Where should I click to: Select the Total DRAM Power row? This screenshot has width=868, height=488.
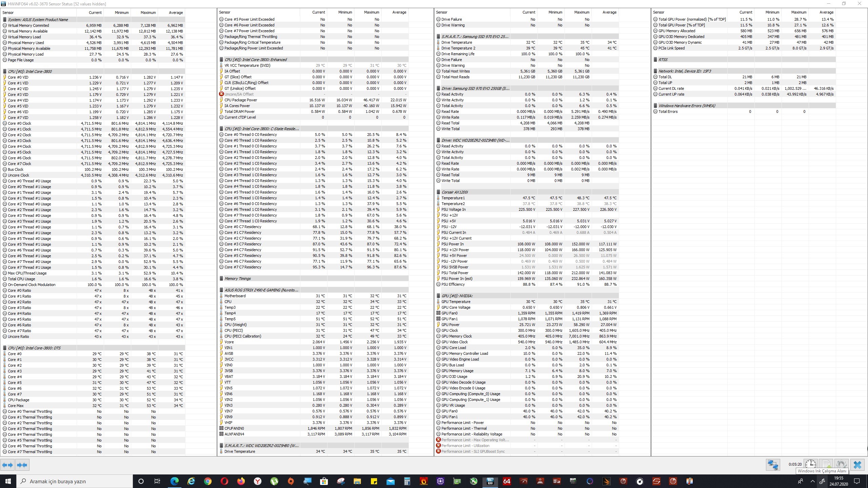(x=314, y=111)
